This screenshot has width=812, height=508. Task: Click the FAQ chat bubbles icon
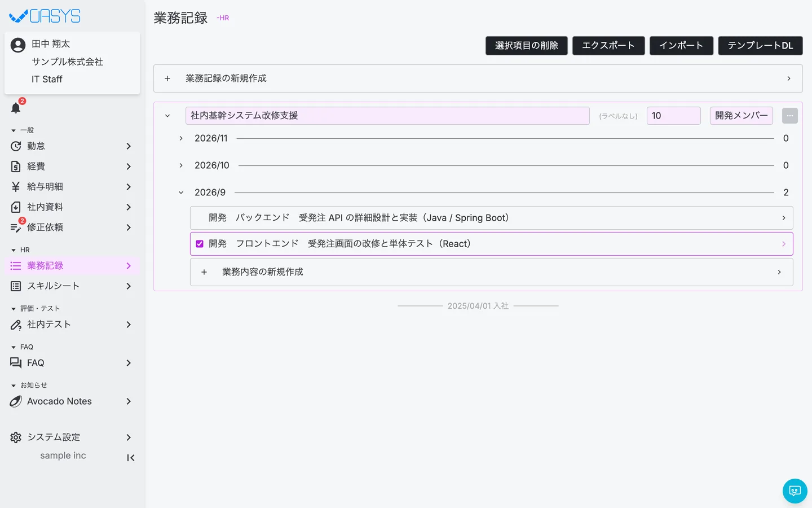(x=16, y=363)
